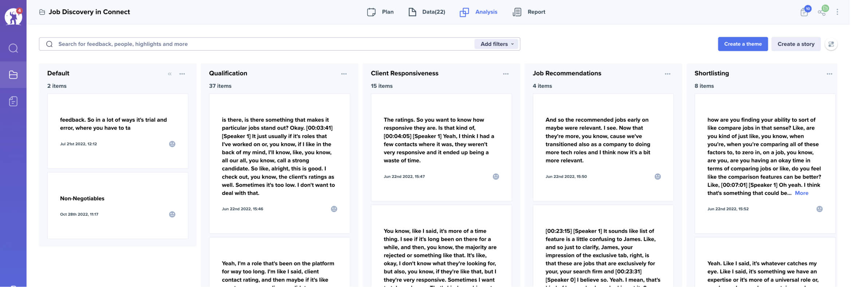The width and height of the screenshot is (868, 287).
Task: Click the Qualification column title
Action: coord(228,73)
